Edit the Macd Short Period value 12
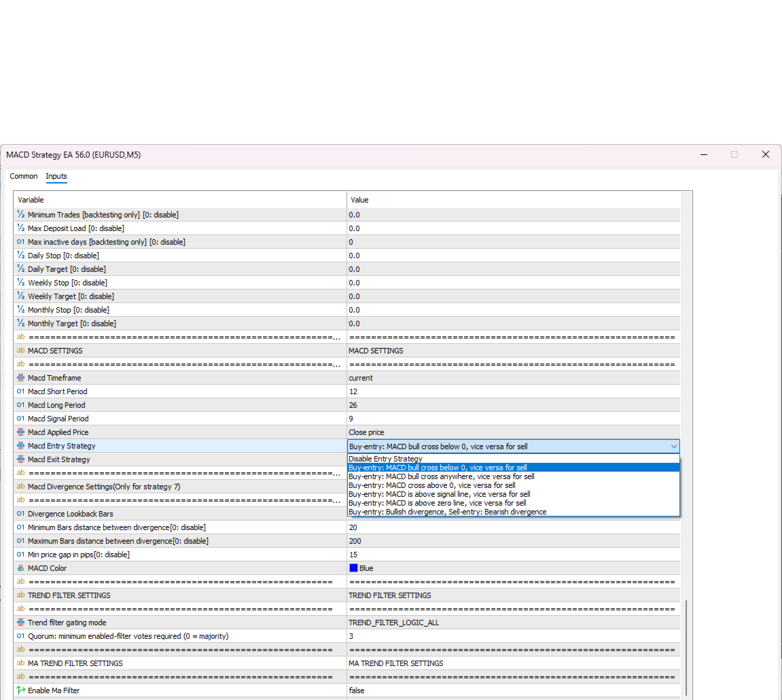 [513, 391]
